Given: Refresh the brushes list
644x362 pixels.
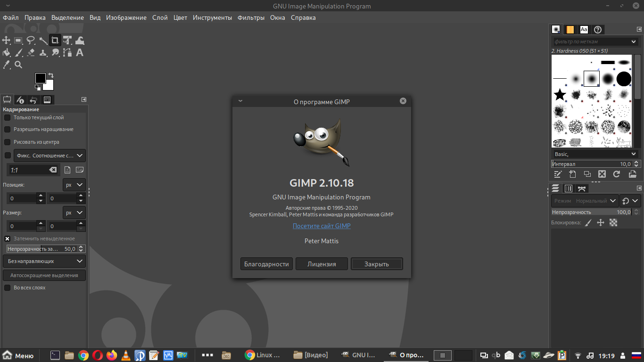Looking at the screenshot, I should 616,174.
